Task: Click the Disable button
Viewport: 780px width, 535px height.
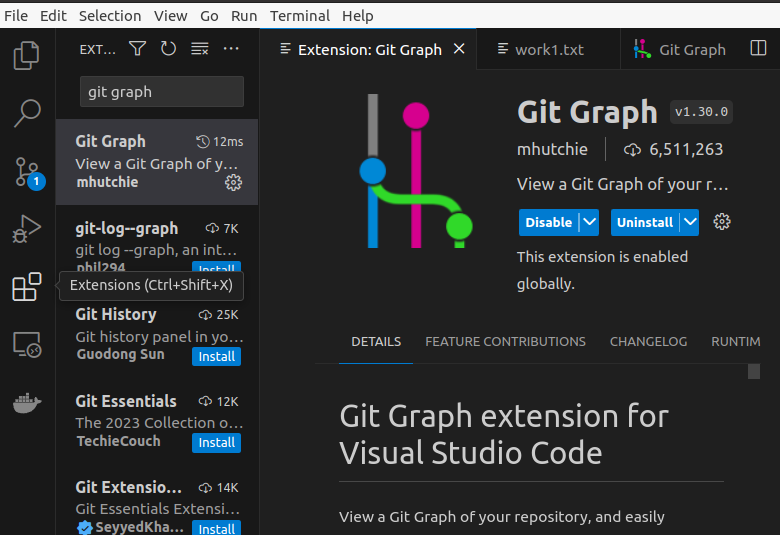Action: click(549, 222)
